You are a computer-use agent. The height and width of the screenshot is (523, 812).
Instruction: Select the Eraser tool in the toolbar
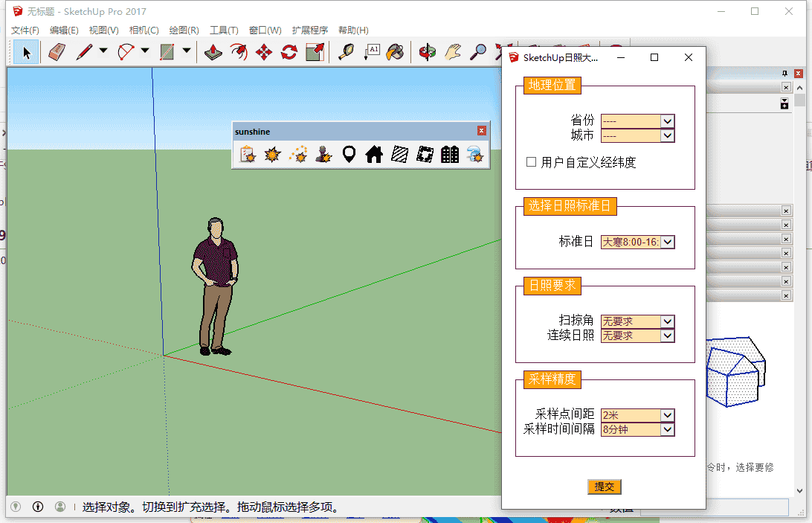pos(57,52)
